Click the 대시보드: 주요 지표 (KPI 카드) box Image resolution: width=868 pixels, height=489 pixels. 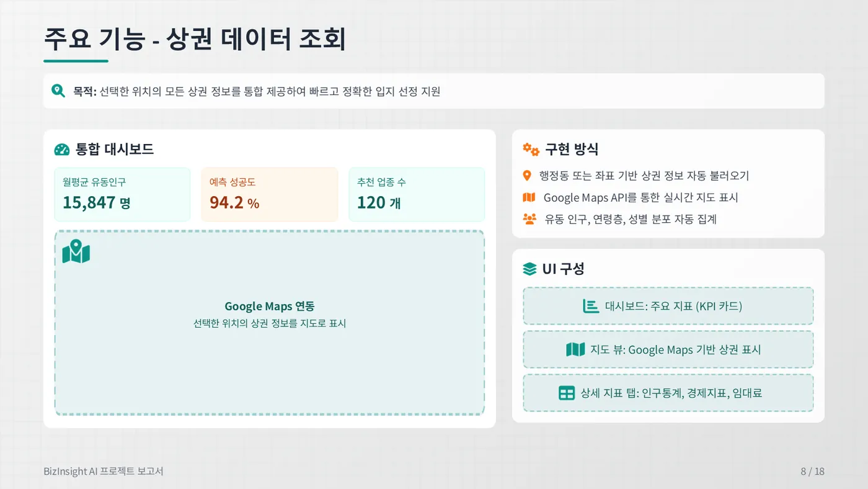668,306
